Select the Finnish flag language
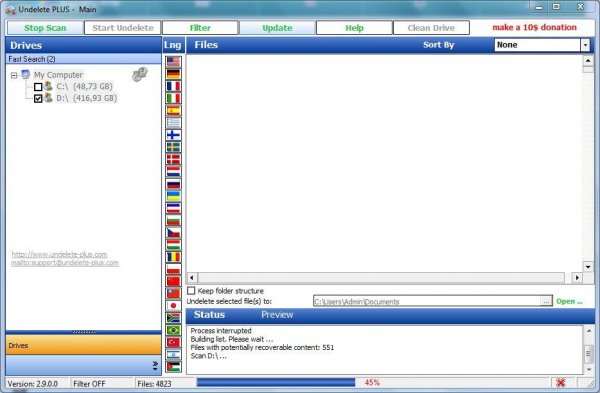The width and height of the screenshot is (600, 393). [x=173, y=135]
